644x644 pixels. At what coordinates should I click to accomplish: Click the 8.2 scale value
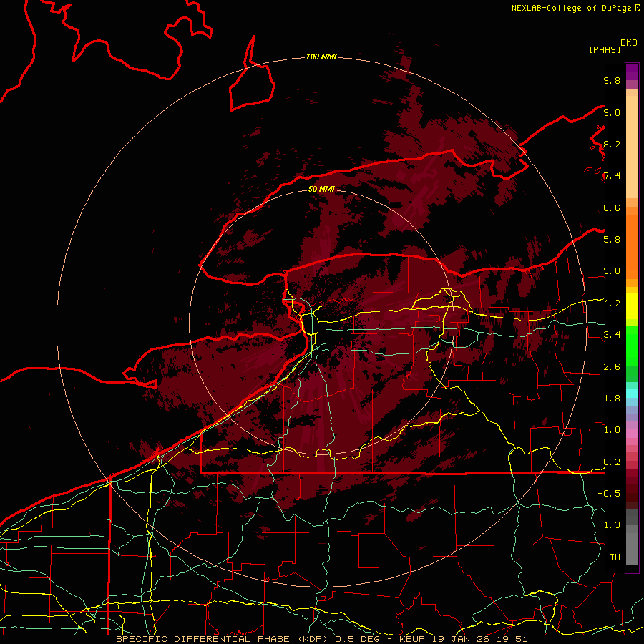pyautogui.click(x=612, y=144)
